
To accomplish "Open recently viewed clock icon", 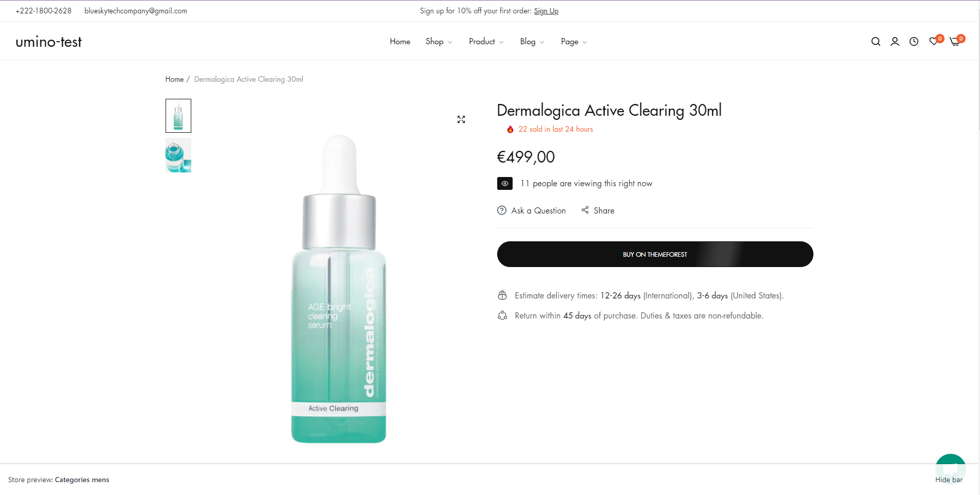I will 914,42.
